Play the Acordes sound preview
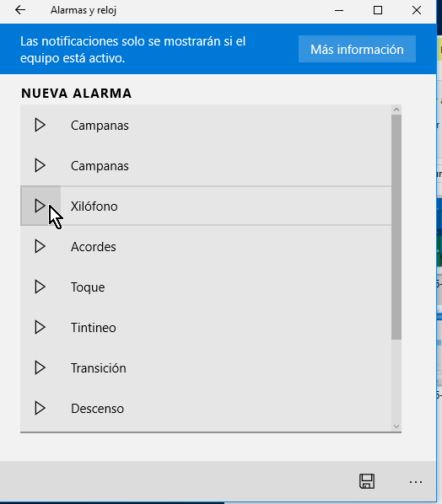The height and width of the screenshot is (504, 442). click(40, 247)
